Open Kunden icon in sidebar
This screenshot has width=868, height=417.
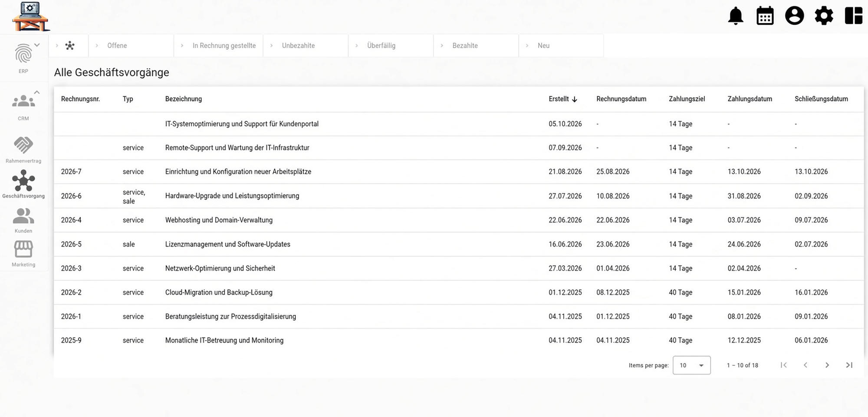click(x=23, y=216)
